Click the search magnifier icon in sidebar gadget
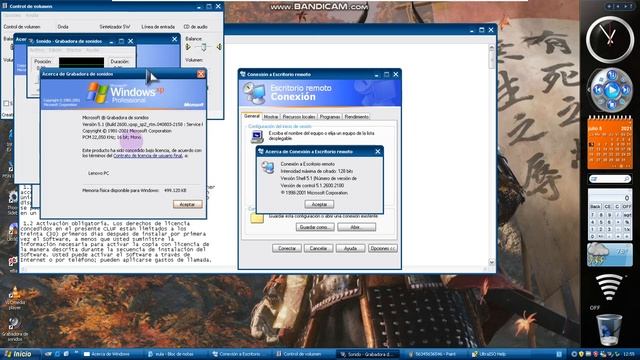This screenshot has height=360, width=640. point(627,179)
